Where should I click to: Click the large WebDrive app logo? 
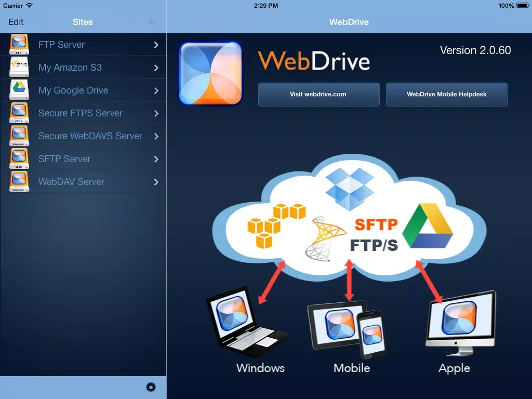coord(210,73)
